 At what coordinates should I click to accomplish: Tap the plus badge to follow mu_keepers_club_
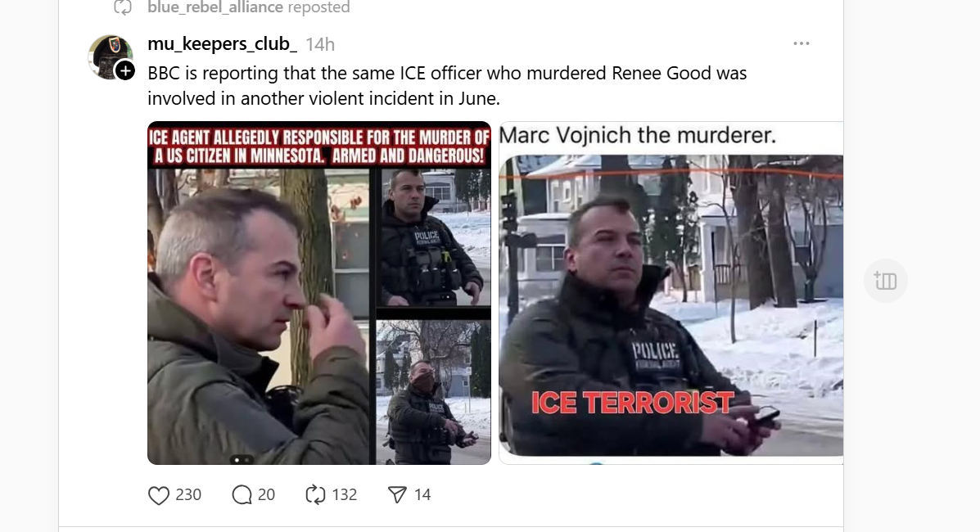125,70
